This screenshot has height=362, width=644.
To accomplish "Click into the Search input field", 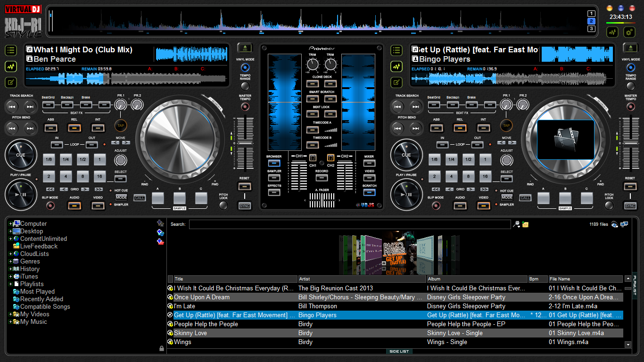I will click(350, 224).
